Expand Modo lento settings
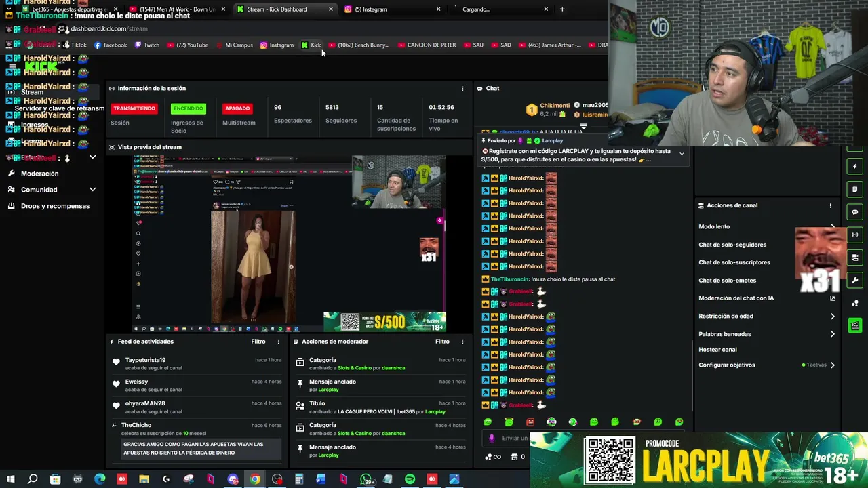The height and width of the screenshot is (488, 868). click(x=833, y=226)
